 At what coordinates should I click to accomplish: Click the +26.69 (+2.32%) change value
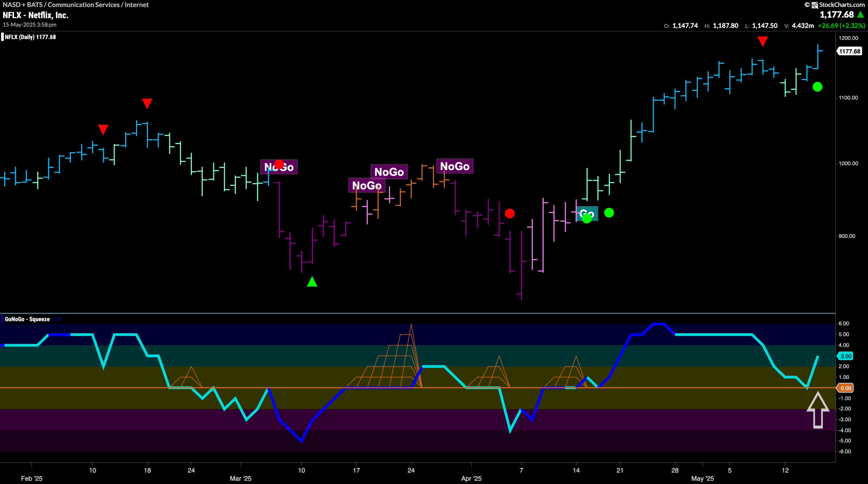click(841, 26)
